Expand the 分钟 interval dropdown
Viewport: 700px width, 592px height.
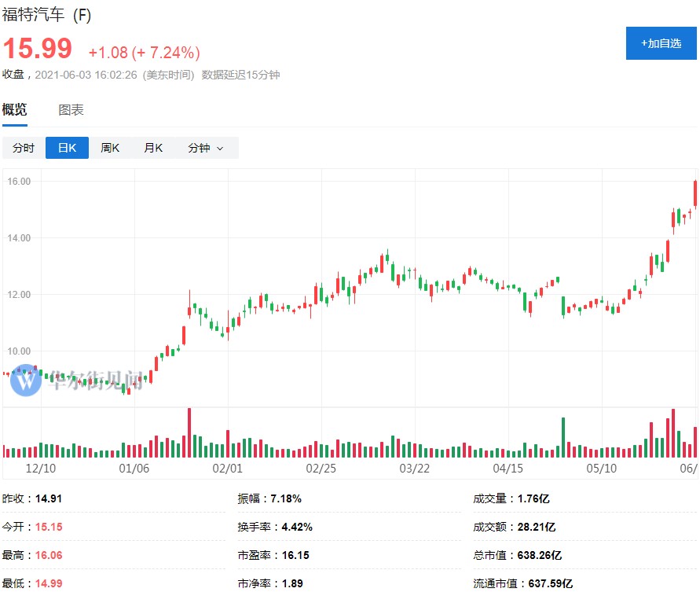coord(205,148)
